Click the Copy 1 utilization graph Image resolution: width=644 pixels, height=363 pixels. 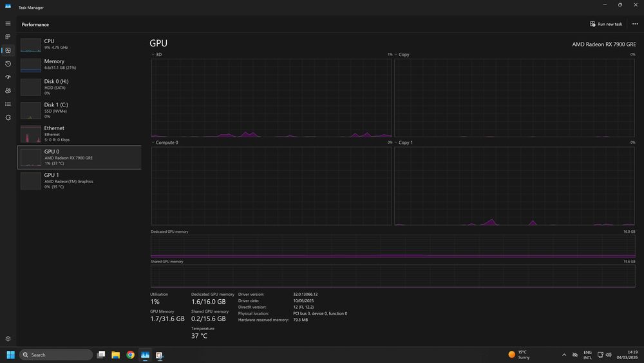coord(515,186)
